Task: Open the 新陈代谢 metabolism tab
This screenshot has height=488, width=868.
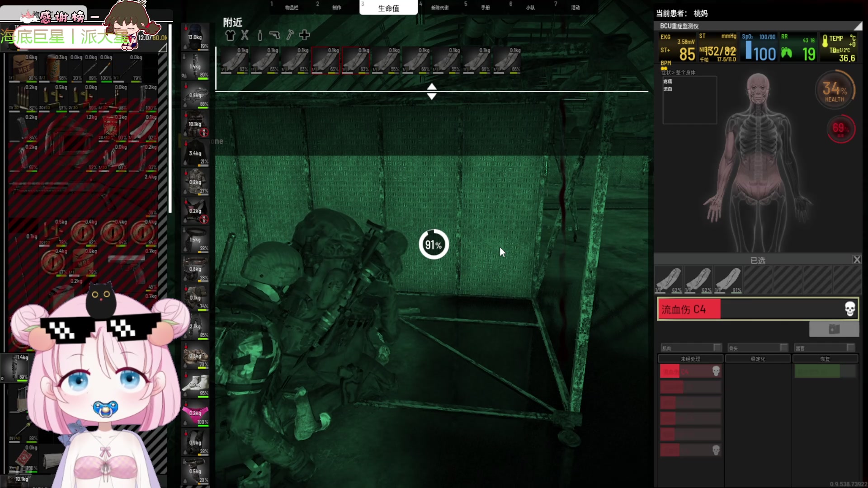Action: click(x=440, y=8)
